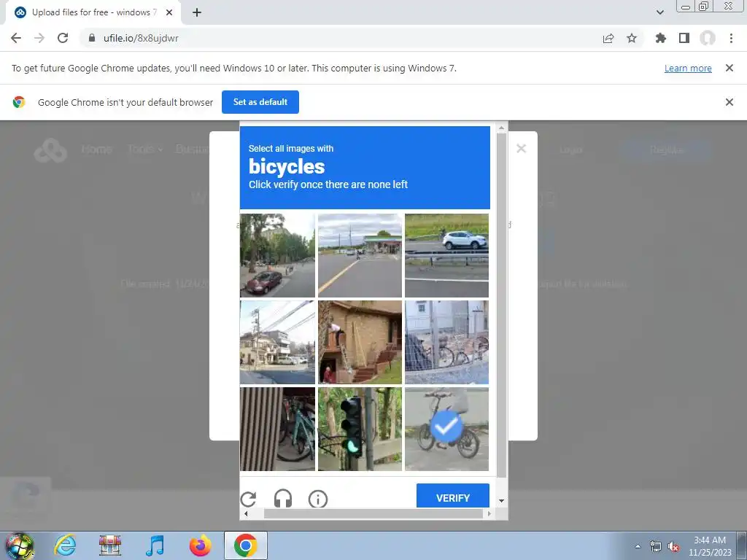Bookmark this page with the star icon

(632, 38)
